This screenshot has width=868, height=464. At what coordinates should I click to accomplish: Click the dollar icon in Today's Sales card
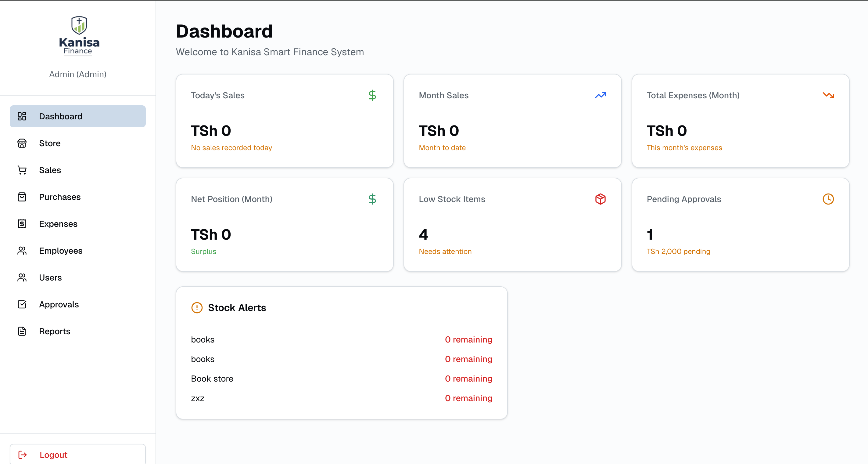(x=372, y=96)
